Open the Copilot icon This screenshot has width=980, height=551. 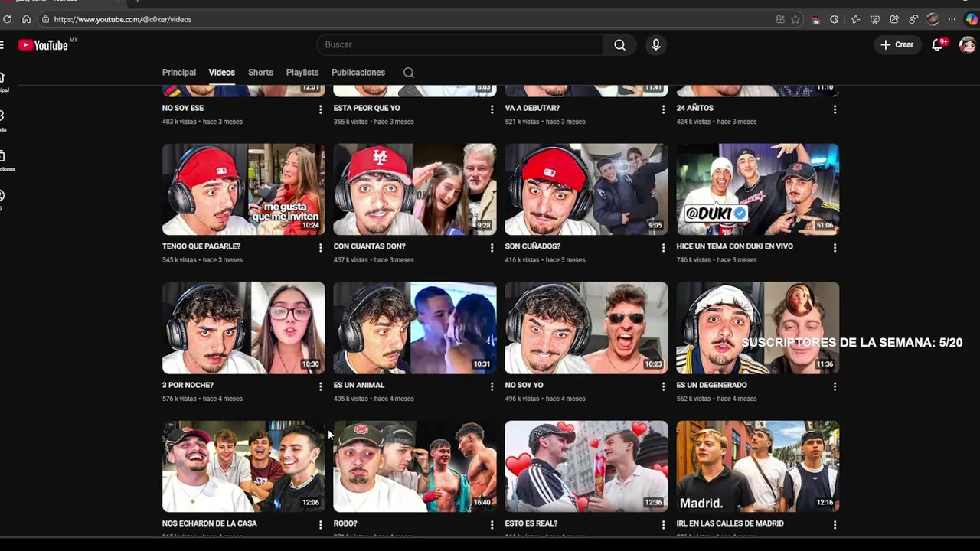coord(971,20)
